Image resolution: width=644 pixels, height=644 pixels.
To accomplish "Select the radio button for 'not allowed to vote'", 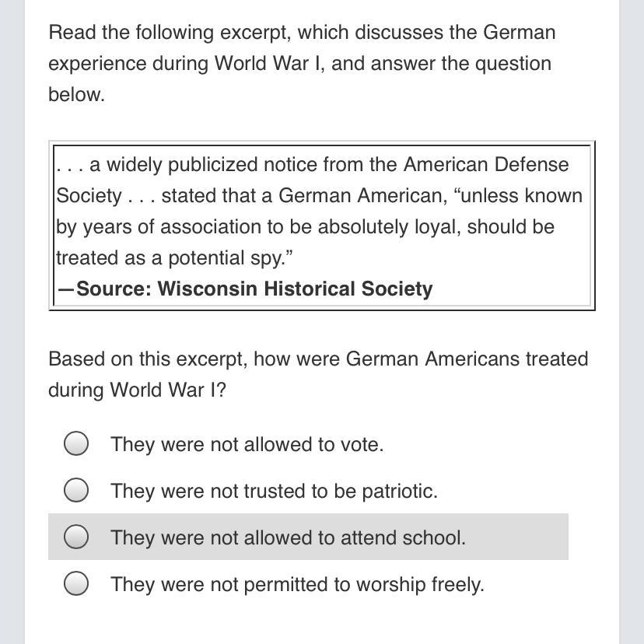I will pyautogui.click(x=76, y=443).
